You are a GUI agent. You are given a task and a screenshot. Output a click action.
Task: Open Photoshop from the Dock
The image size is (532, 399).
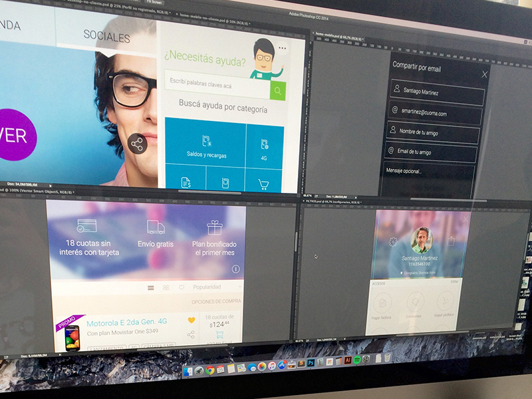(311, 362)
